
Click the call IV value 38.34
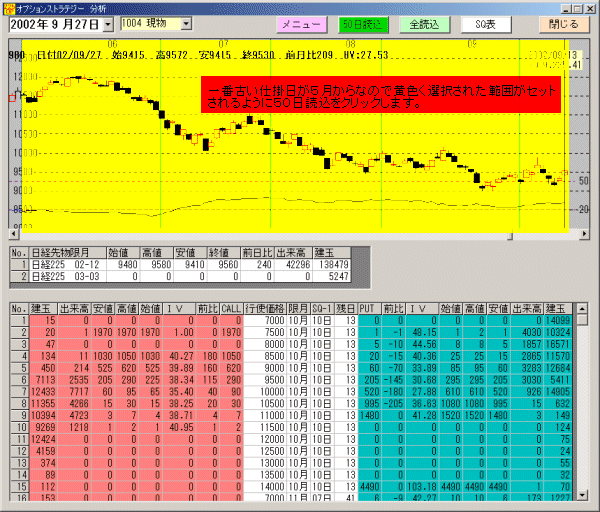click(x=179, y=380)
